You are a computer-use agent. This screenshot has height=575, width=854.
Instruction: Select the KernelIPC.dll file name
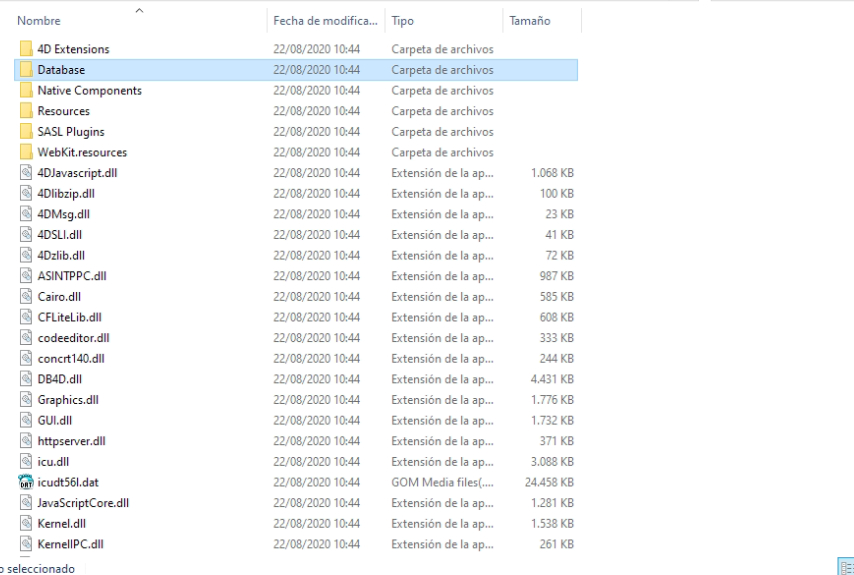pos(70,545)
